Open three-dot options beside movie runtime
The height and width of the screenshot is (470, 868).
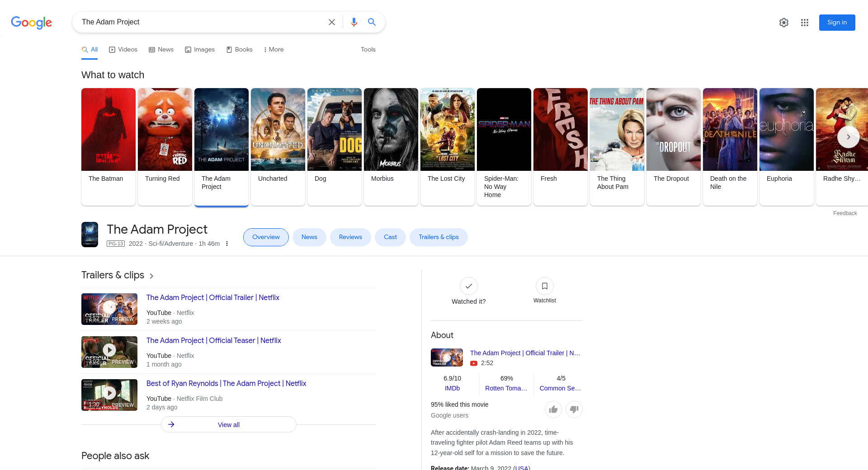(227, 244)
